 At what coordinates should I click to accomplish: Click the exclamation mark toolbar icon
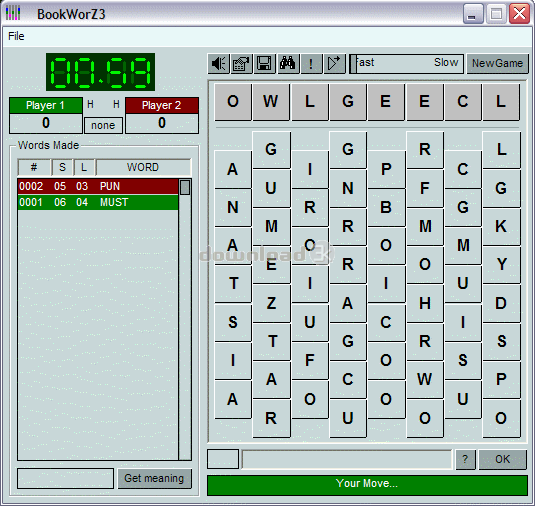click(311, 63)
